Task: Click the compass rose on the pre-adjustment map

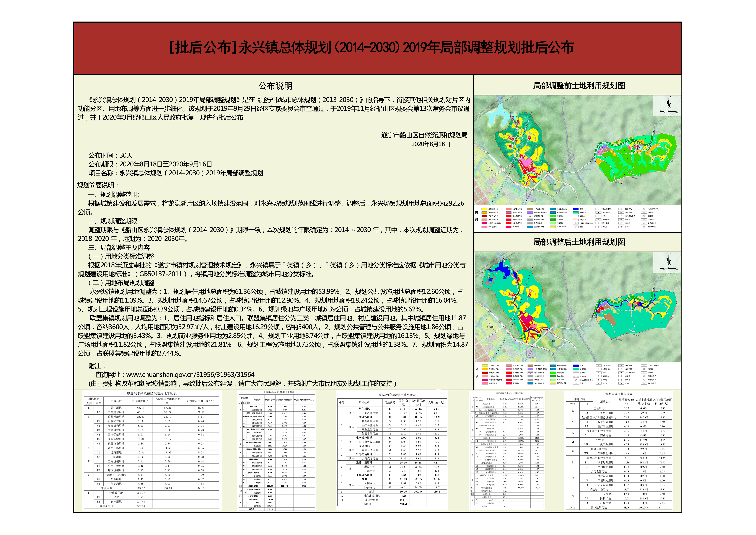Action: coord(668,104)
